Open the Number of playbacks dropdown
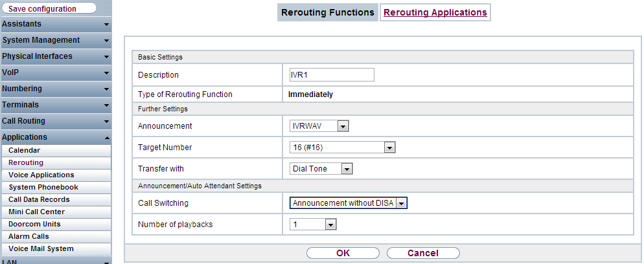This screenshot has height=264, width=644. 313,225
